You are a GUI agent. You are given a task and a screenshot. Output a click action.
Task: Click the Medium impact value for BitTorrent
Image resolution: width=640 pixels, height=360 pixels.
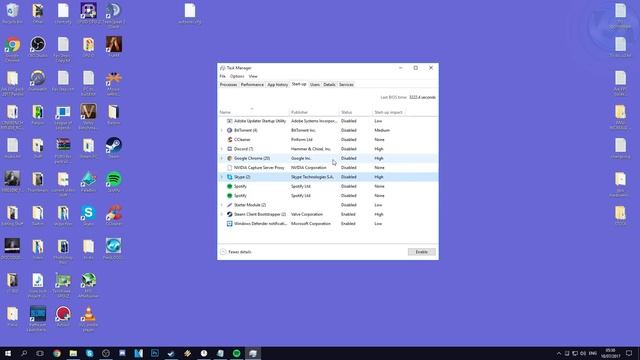point(382,130)
